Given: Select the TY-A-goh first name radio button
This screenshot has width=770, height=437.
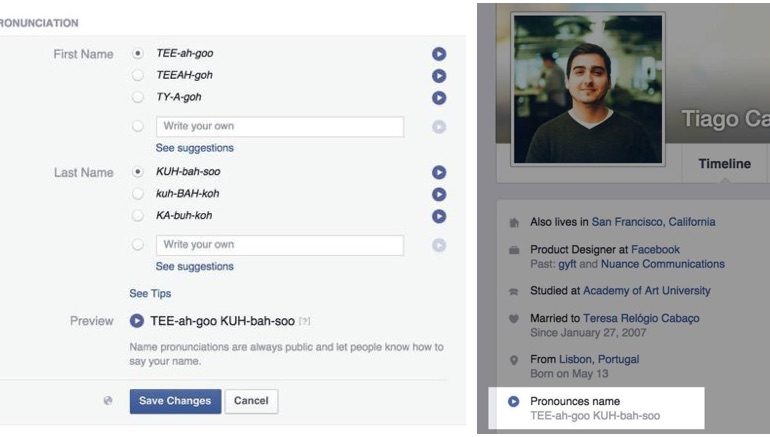Looking at the screenshot, I should (x=138, y=98).
